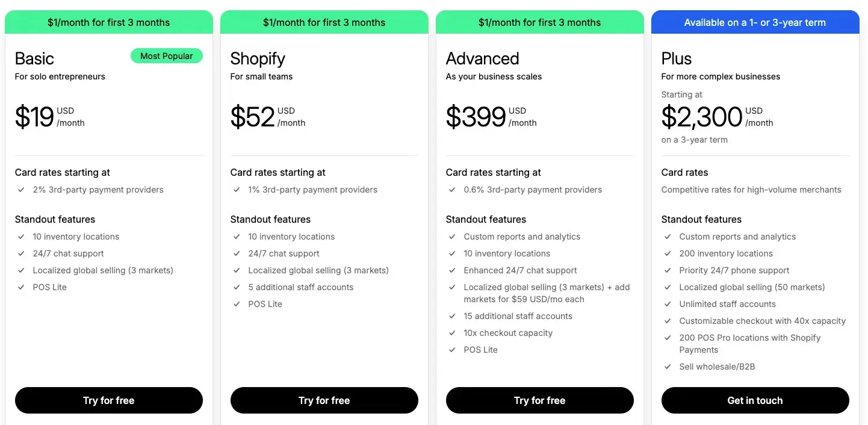
Task: Click the checkmark next to Sell wholesale/B2B
Action: point(668,367)
